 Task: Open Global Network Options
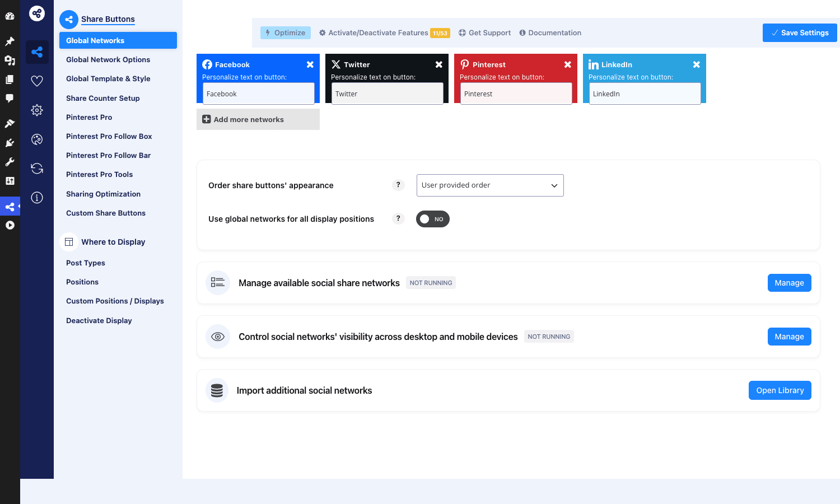point(108,59)
